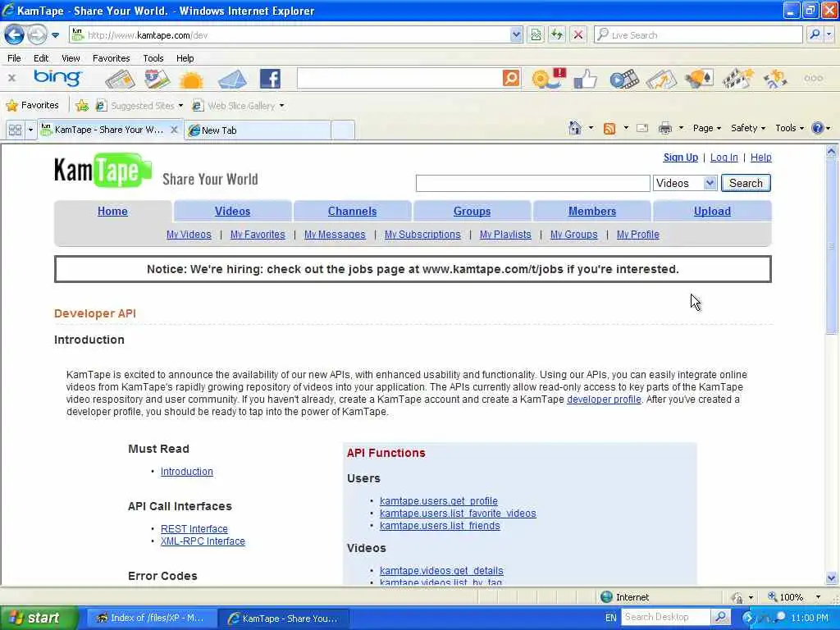Screen dimensions: 840x630
Task: Click inside the Bing toolbar search field
Action: click(x=399, y=78)
